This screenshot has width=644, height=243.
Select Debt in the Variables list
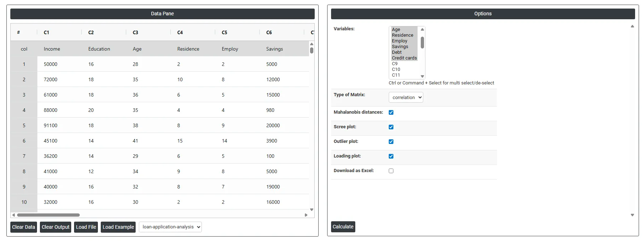[x=404, y=52]
